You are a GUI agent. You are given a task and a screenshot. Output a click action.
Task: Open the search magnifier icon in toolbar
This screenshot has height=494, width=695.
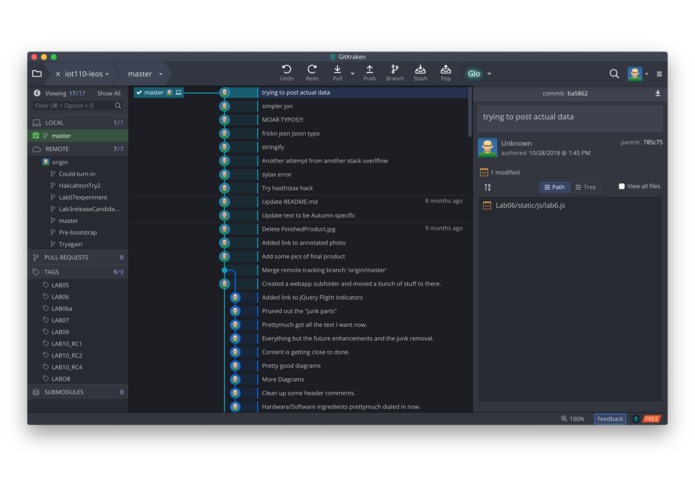(614, 74)
